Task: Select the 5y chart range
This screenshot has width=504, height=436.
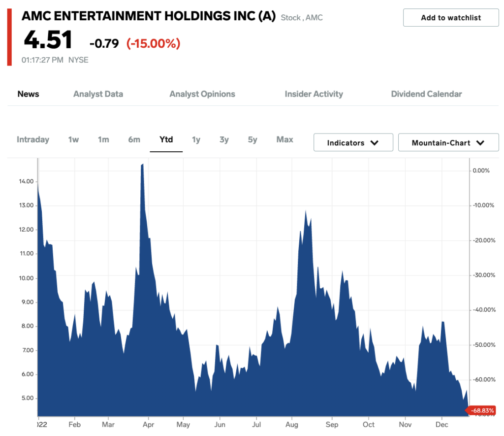Action: 252,139
